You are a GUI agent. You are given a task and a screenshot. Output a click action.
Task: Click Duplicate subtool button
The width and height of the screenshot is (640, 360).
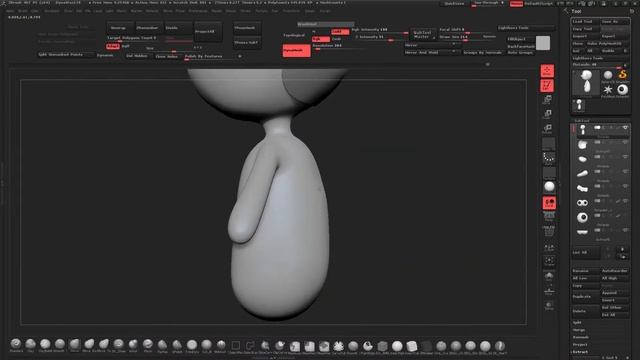tap(585, 296)
